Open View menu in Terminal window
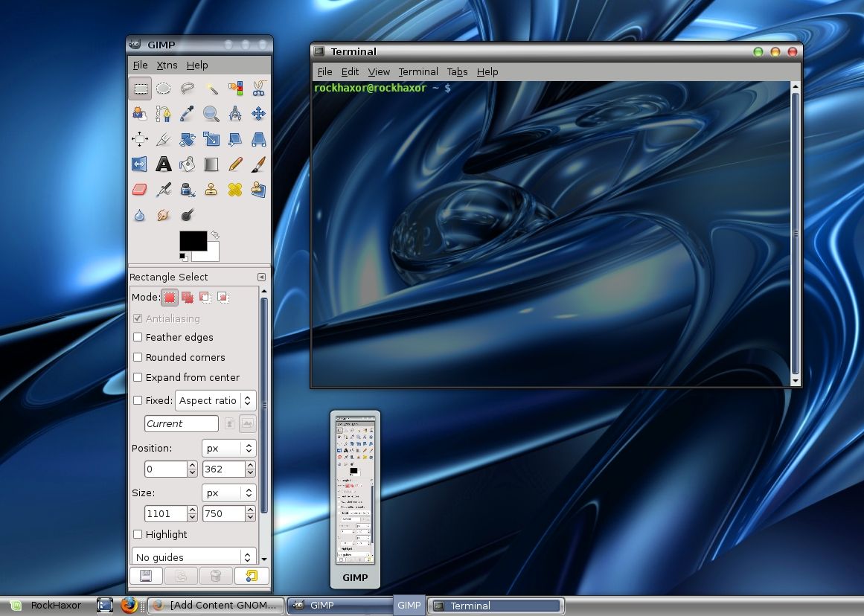This screenshot has width=864, height=616. click(x=379, y=71)
